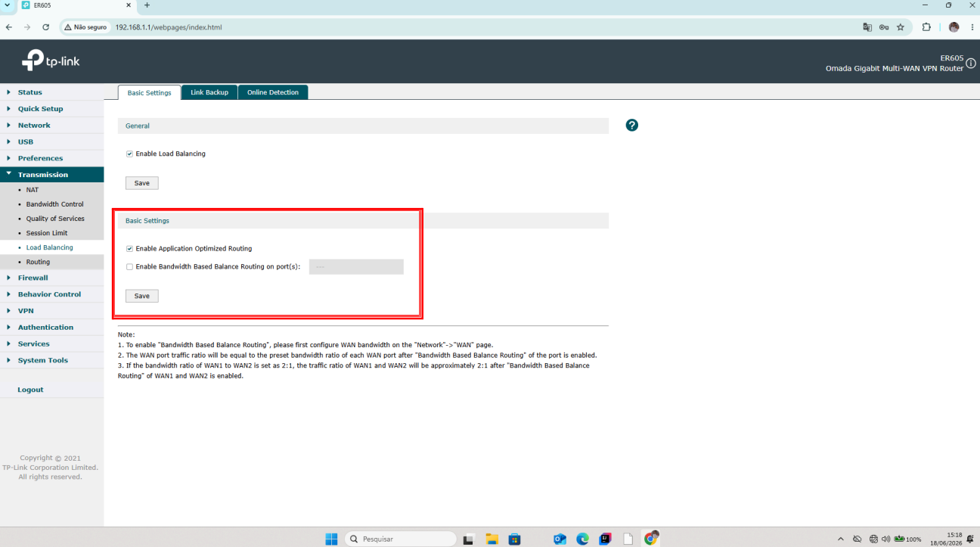Open the help question mark icon
Image resolution: width=980 pixels, height=547 pixels.
coord(632,125)
